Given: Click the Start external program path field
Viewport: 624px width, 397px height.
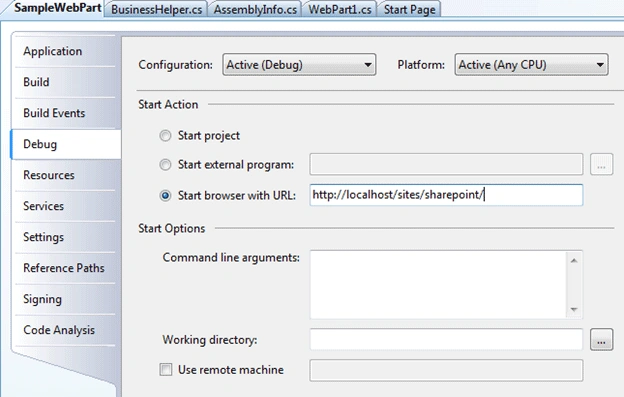Looking at the screenshot, I should click(x=446, y=164).
